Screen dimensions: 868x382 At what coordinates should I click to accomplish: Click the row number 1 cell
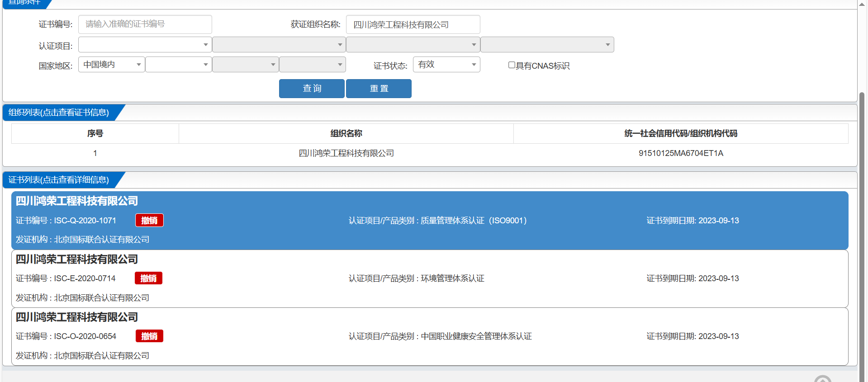(95, 153)
